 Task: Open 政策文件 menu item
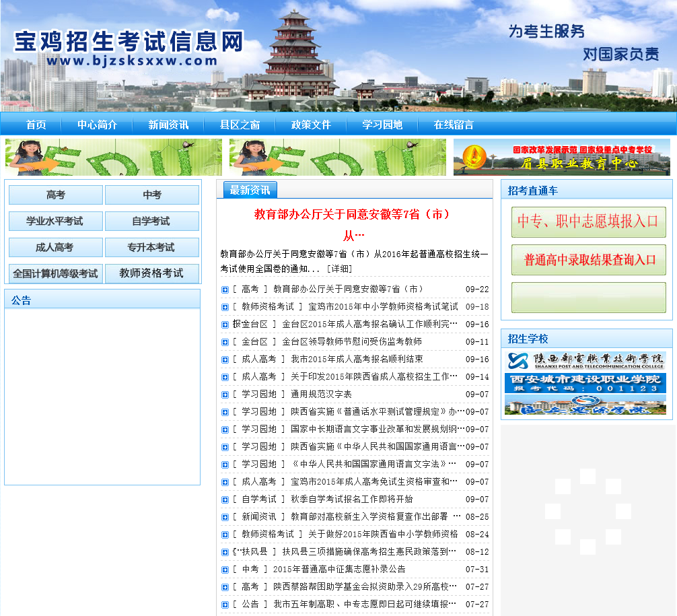pyautogui.click(x=311, y=125)
